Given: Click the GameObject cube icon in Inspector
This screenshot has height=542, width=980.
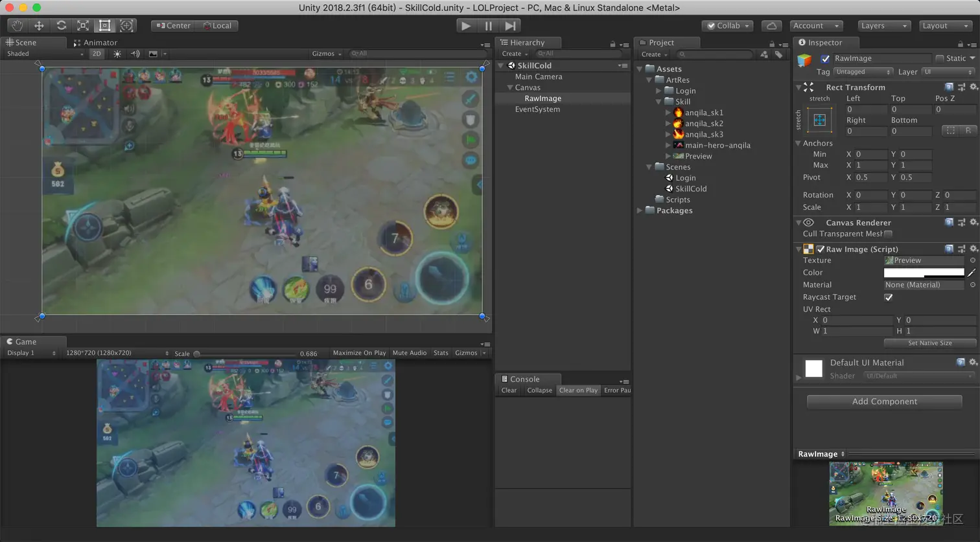Looking at the screenshot, I should tap(804, 60).
